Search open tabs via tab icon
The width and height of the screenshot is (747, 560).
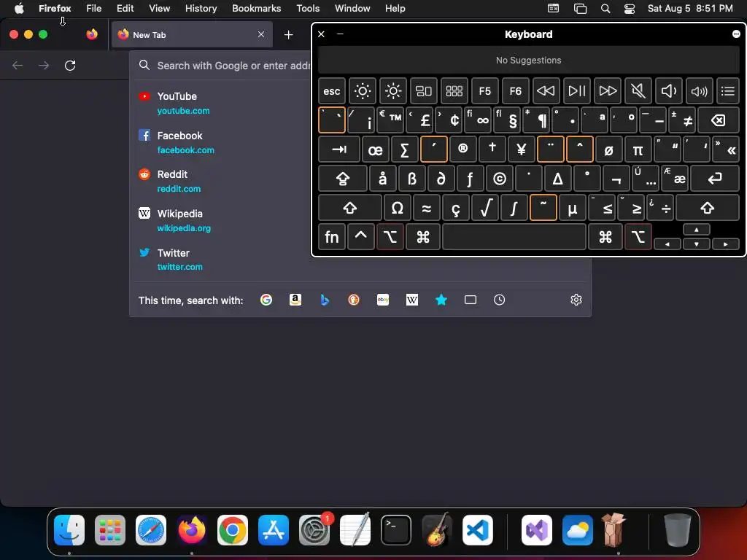(x=471, y=300)
